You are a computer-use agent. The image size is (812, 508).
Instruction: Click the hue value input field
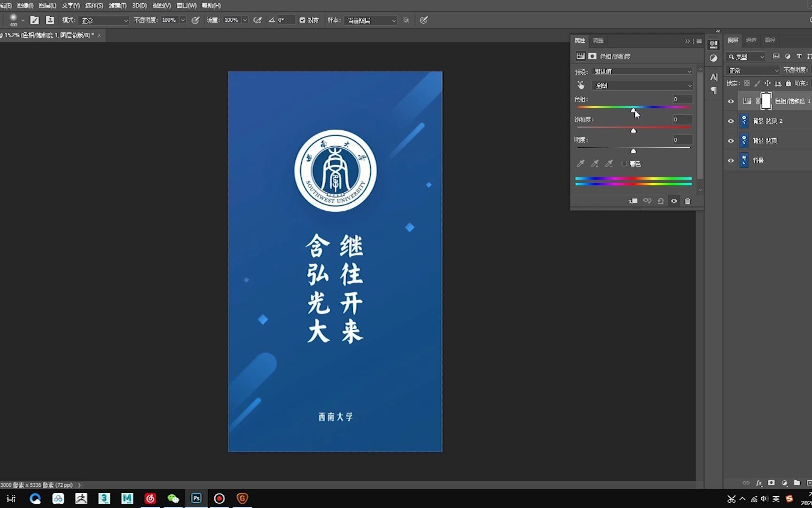click(682, 99)
